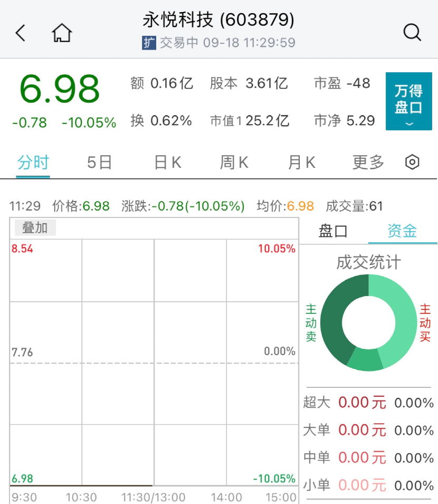
Task: Go back with the left arrow icon
Action: coord(20,33)
